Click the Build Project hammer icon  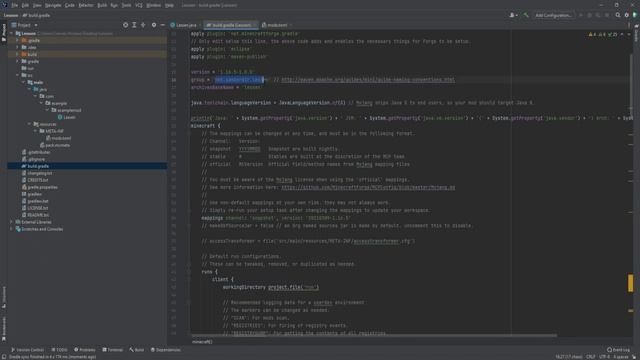coord(526,15)
